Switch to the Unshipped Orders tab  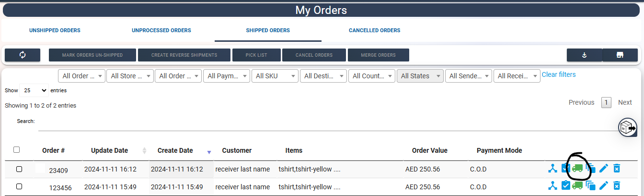click(55, 30)
